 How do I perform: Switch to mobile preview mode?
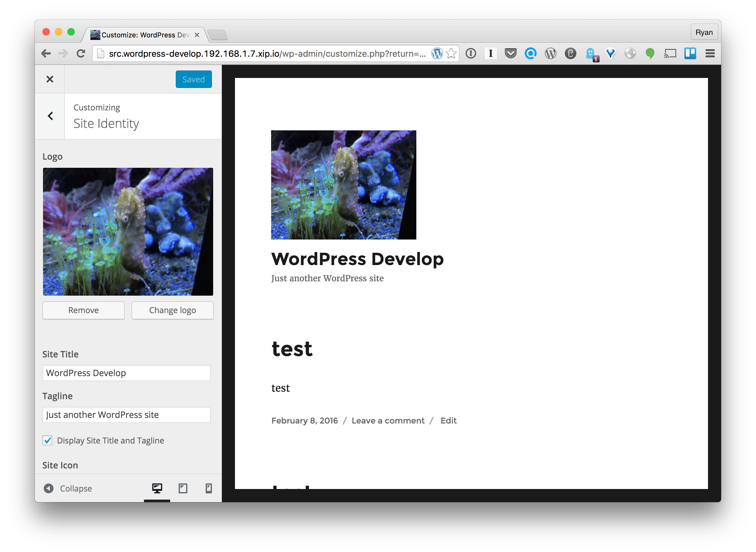[x=208, y=488]
